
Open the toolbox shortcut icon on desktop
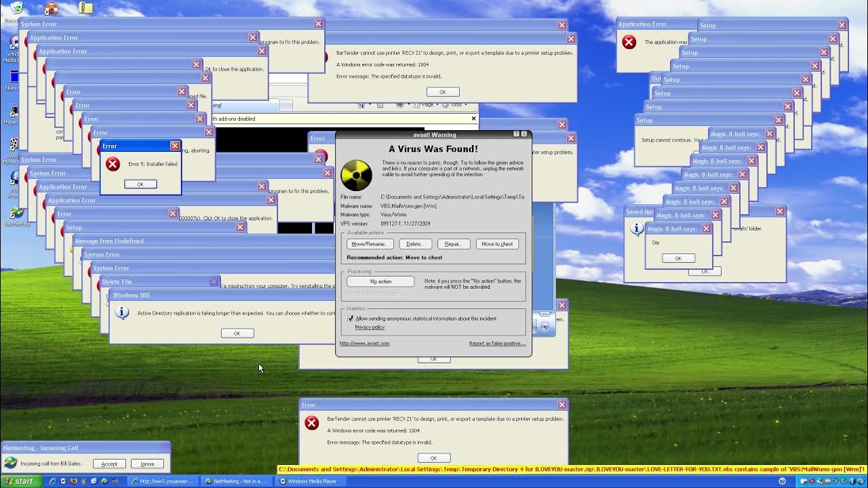pyautogui.click(x=50, y=8)
